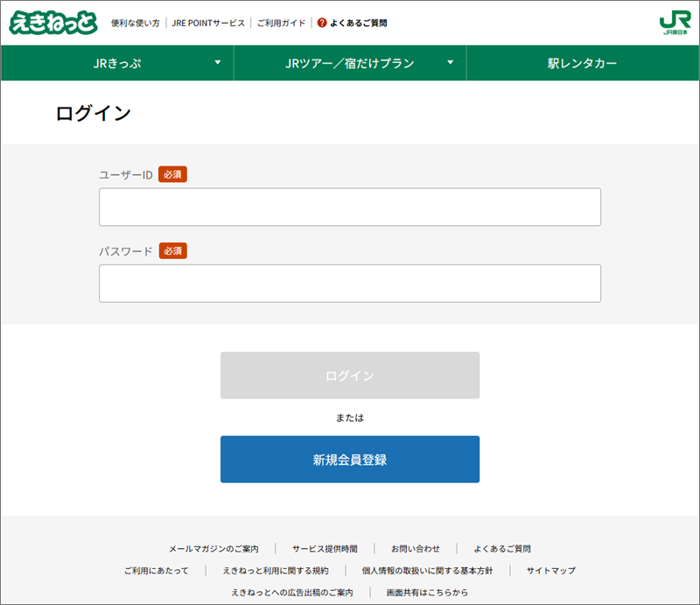The width and height of the screenshot is (700, 605).
Task: Open the JRきっぷ menu tab
Action: [x=117, y=64]
